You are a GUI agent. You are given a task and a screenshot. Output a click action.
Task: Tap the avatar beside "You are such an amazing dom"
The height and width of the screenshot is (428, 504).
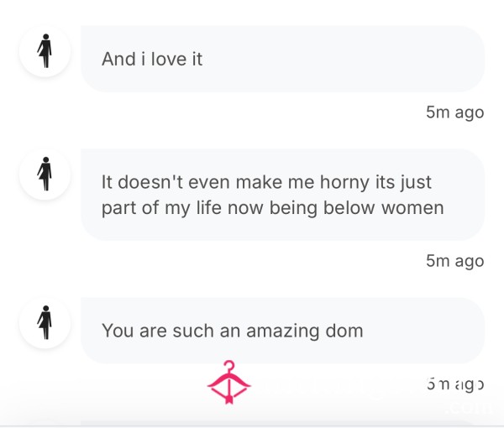point(45,323)
